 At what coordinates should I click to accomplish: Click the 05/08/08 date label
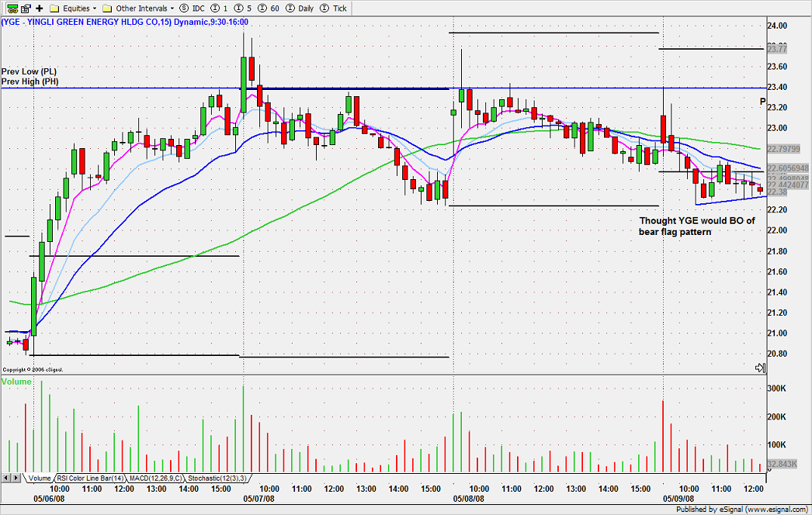(469, 499)
